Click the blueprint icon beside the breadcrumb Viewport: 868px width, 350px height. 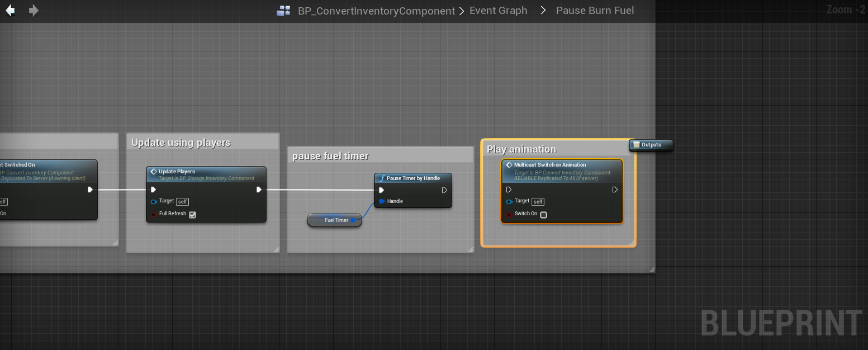pos(284,11)
